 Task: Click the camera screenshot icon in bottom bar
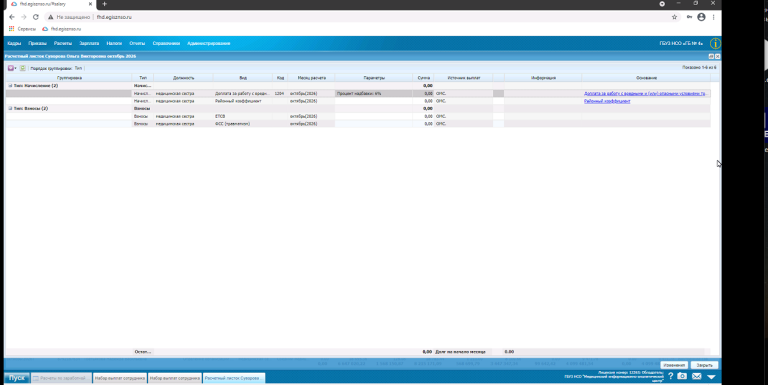tap(682, 376)
